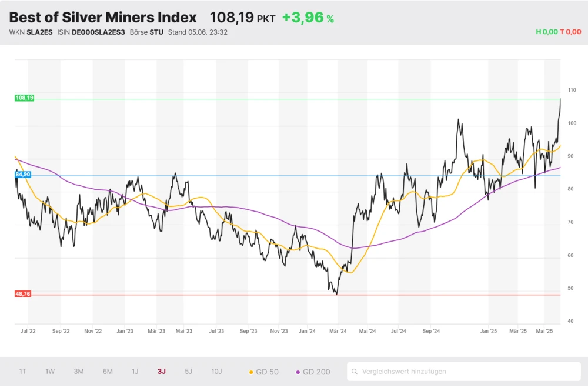Click the blue 84,90 price marker label
The image size is (588, 388).
click(23, 174)
